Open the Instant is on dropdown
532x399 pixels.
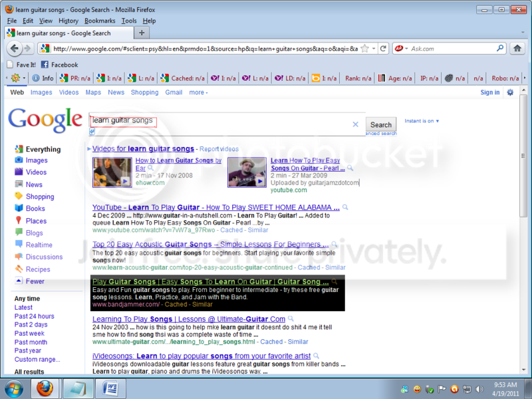point(422,121)
